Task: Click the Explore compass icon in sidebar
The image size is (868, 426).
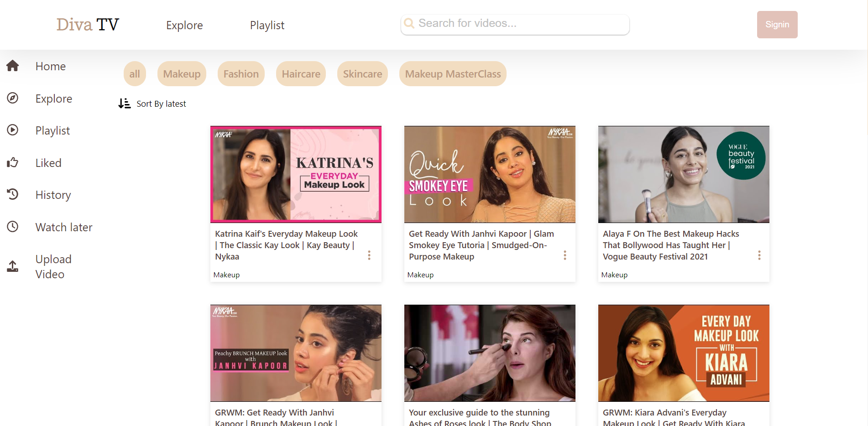Action: (13, 98)
